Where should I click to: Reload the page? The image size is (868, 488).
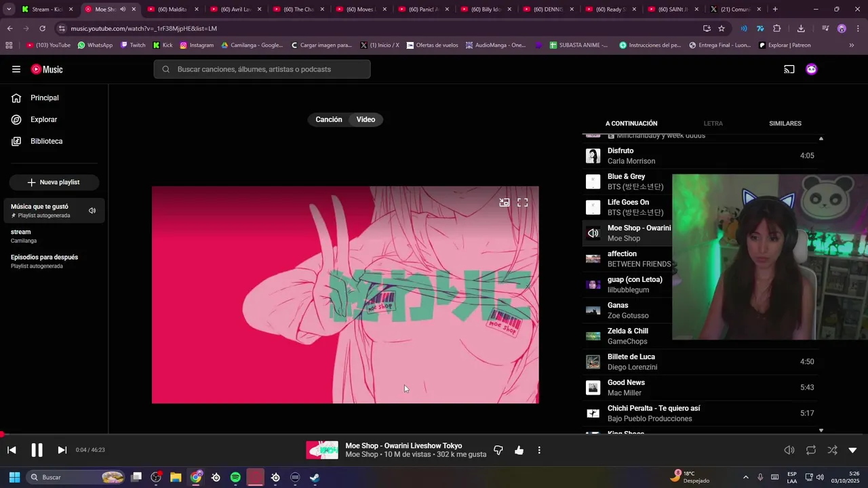click(x=42, y=28)
